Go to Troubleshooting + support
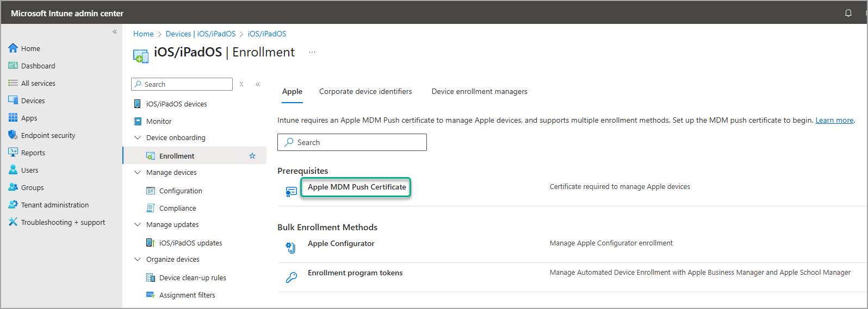This screenshot has height=309, width=868. point(63,222)
